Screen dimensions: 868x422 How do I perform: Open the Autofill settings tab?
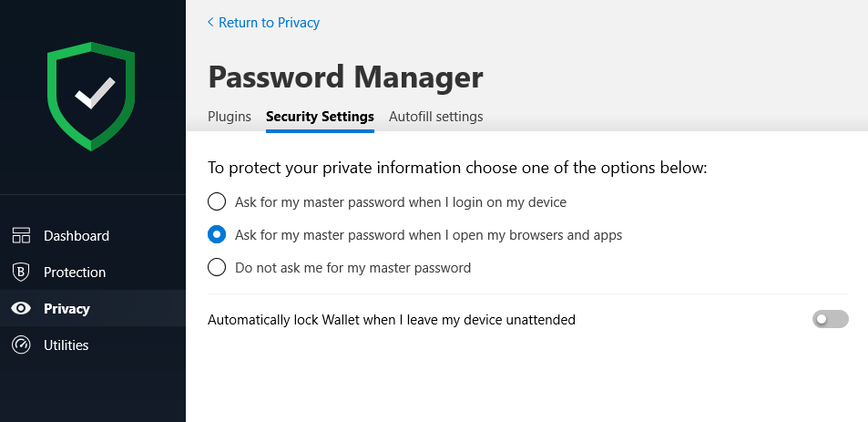tap(435, 117)
